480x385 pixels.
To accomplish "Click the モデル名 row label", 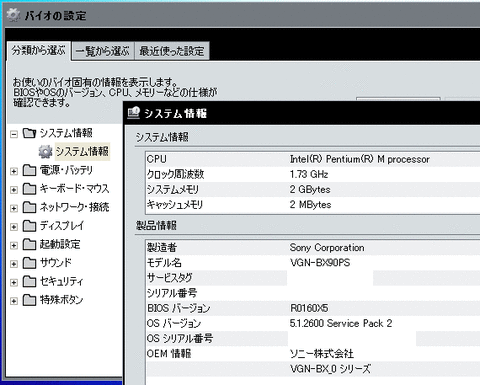I will (164, 263).
